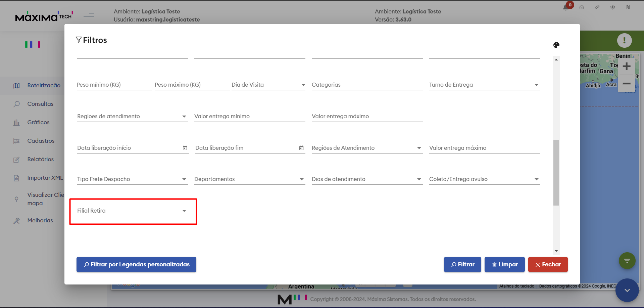Click the blue round chevron-down button
644x308 pixels.
[627, 290]
